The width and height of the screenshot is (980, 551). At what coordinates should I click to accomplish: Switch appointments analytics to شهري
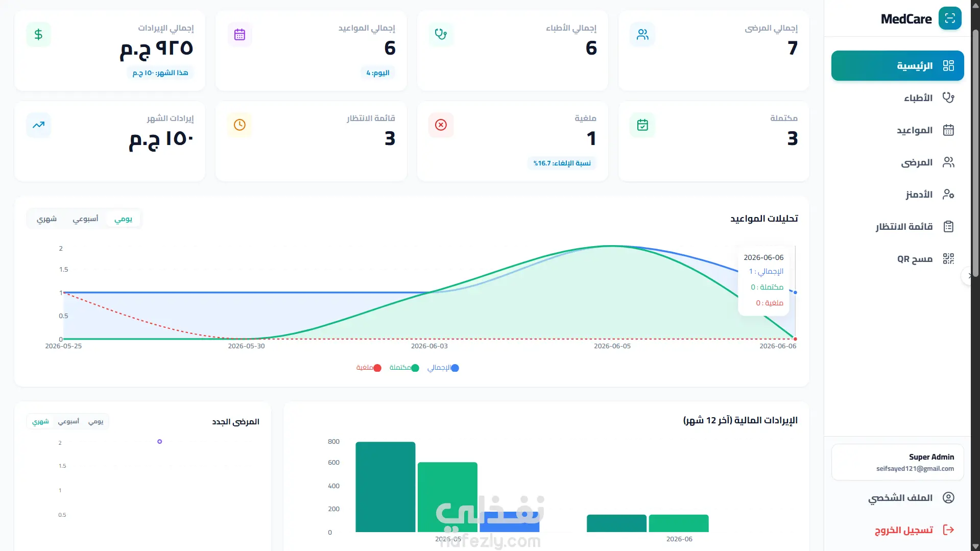[x=46, y=219]
